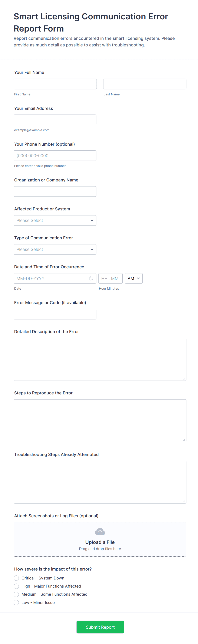This screenshot has height=644, width=198.
Task: Click the HH : MM time field
Action: coord(110,278)
